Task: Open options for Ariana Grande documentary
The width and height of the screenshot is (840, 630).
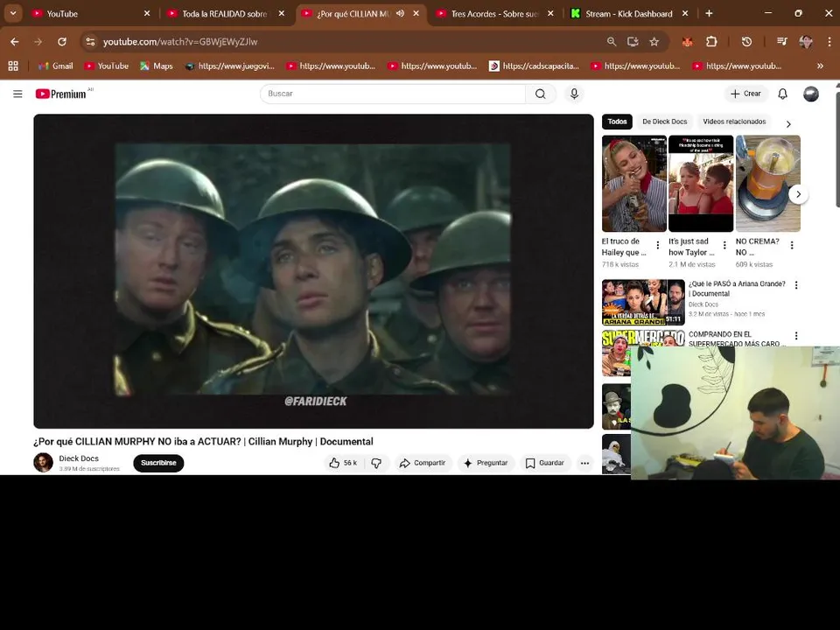Action: 796,285
